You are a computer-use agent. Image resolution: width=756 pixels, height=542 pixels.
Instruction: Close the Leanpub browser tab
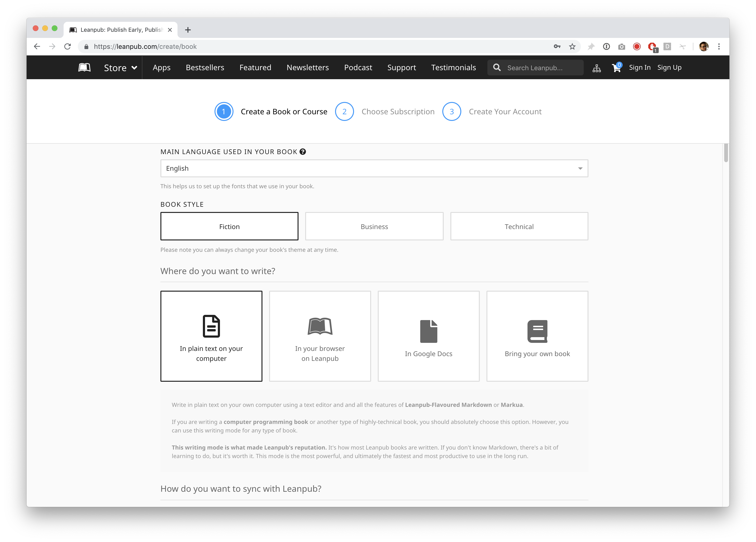(x=170, y=30)
